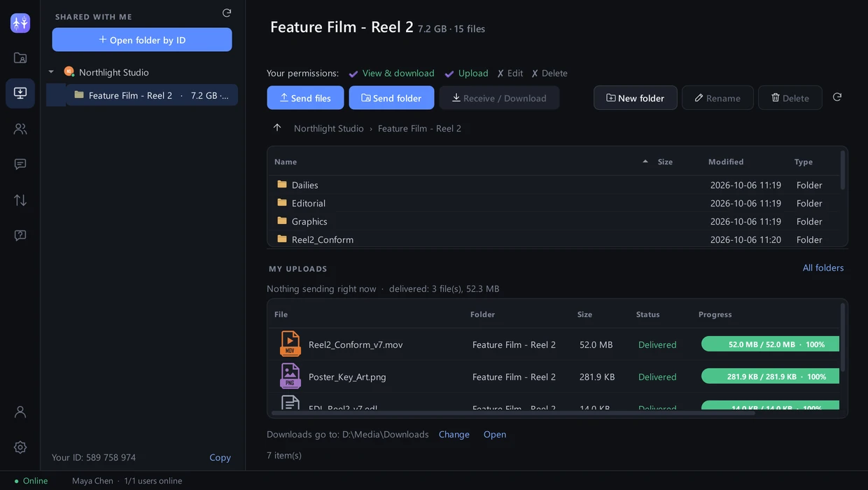Click the All folders link
868x490 pixels.
point(823,267)
